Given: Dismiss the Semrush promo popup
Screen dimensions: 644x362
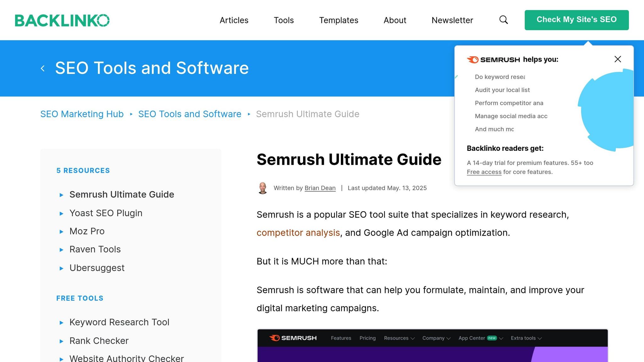Looking at the screenshot, I should coord(617,59).
